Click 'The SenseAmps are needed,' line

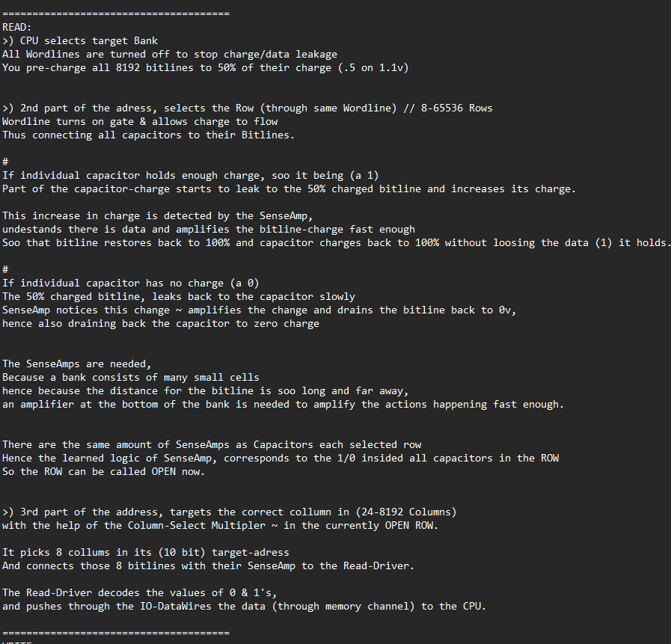coord(76,364)
